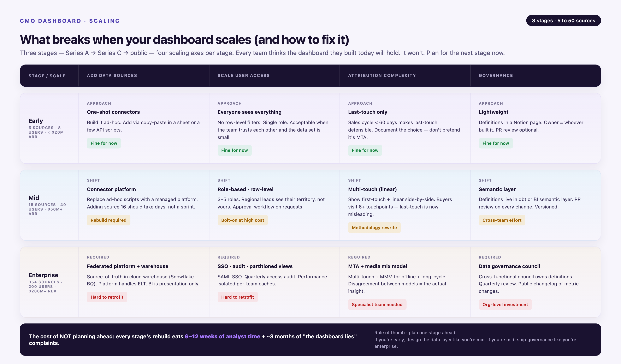Viewport: 621px width, 364px height.
Task: Click the 'Connector platform' title
Action: point(111,189)
